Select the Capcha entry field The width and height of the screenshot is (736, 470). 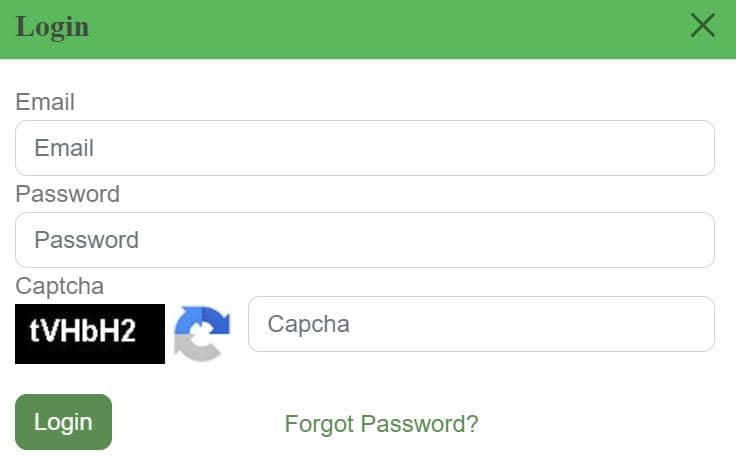click(481, 324)
